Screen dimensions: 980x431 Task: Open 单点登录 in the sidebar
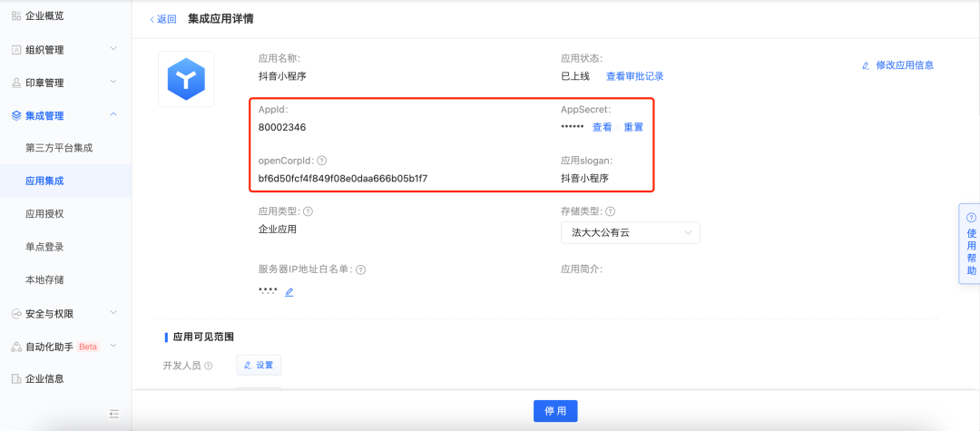(x=44, y=247)
